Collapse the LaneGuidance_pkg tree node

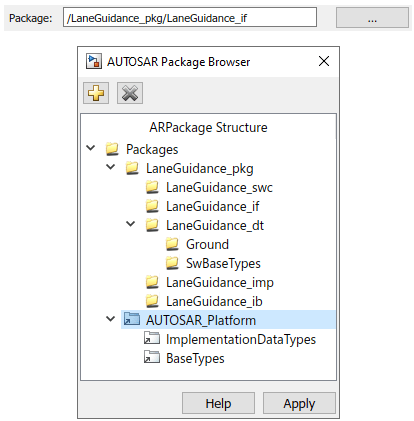tap(111, 167)
